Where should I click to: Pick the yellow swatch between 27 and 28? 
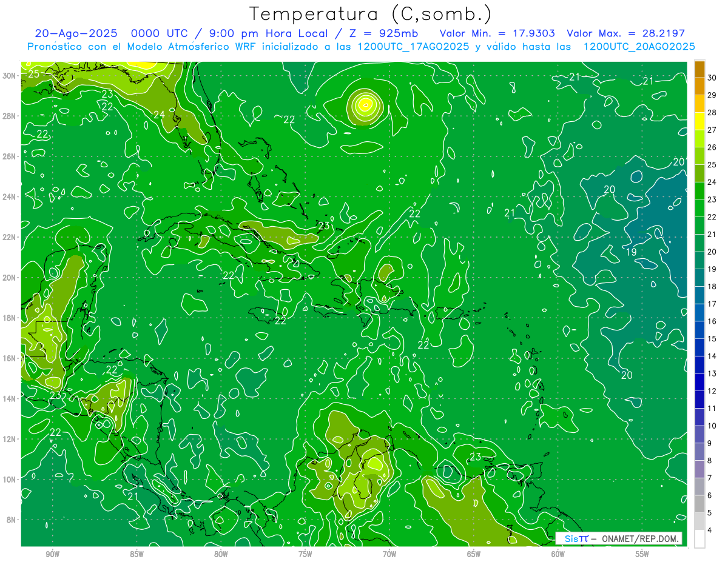pyautogui.click(x=699, y=121)
